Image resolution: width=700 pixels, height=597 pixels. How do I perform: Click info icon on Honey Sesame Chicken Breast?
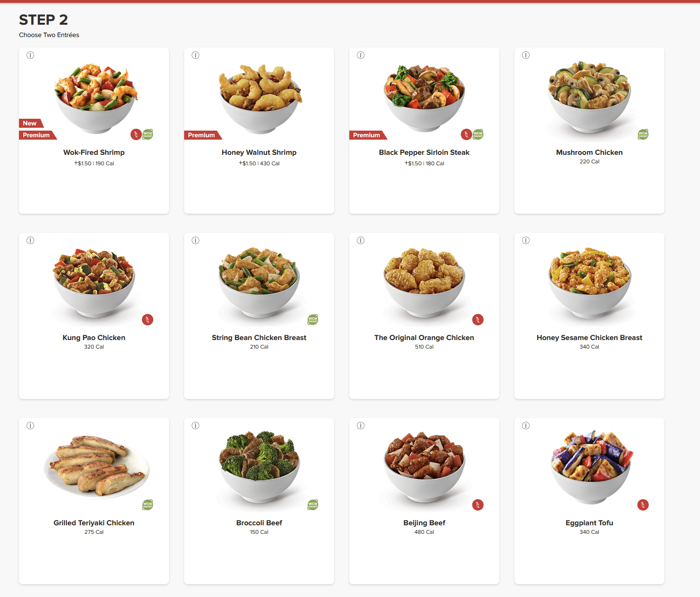[526, 240]
